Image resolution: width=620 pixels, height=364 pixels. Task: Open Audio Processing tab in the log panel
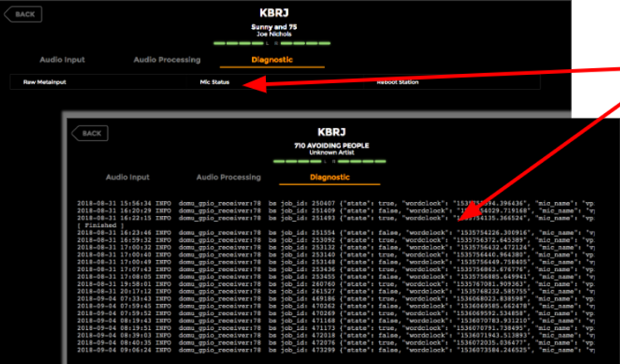click(x=229, y=177)
